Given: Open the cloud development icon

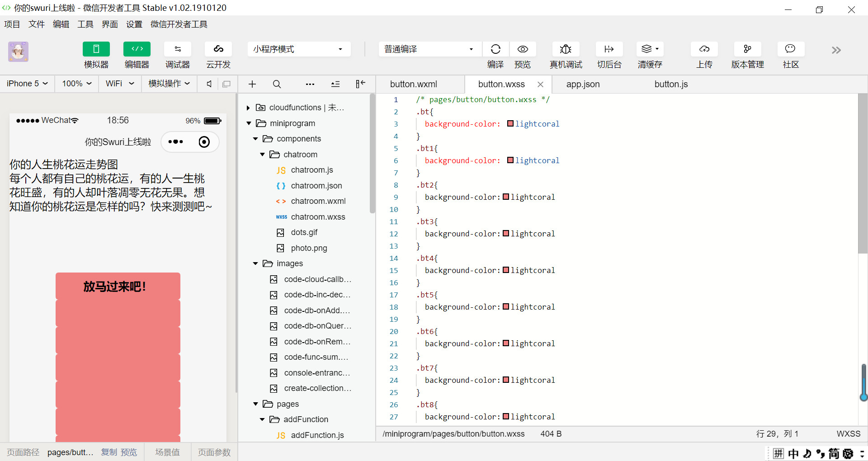Looking at the screenshot, I should tap(218, 49).
